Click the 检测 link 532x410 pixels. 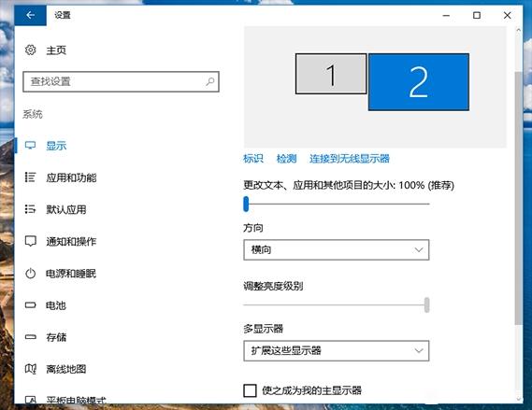point(286,159)
